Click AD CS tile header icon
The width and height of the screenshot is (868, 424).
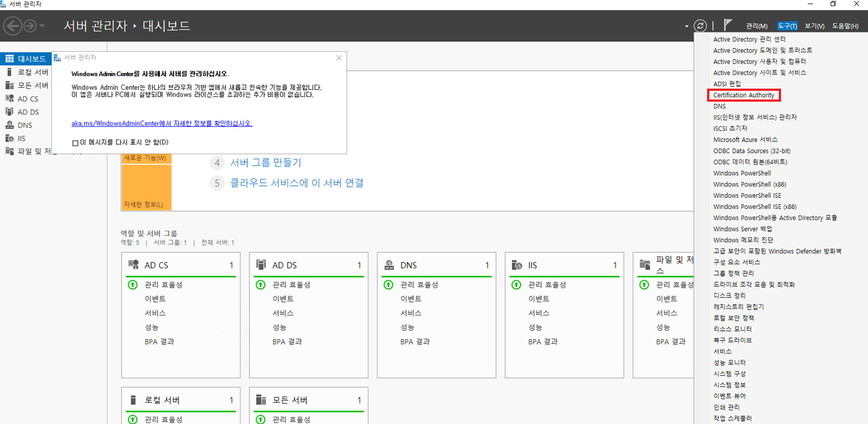click(133, 265)
